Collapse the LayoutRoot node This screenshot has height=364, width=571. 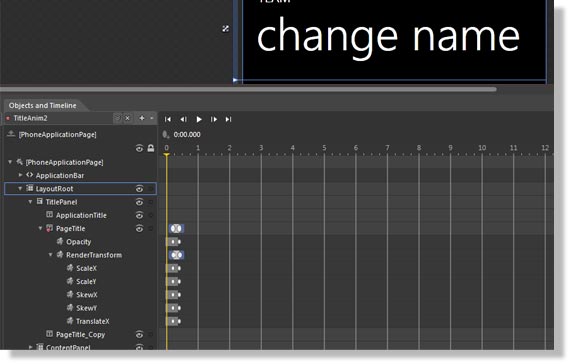(20, 189)
